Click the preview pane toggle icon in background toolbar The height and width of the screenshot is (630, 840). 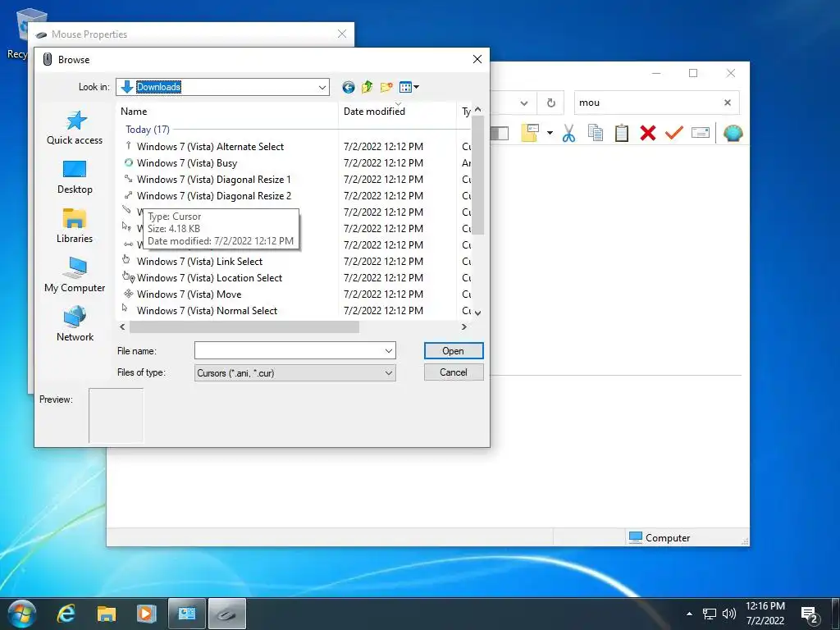[500, 133]
